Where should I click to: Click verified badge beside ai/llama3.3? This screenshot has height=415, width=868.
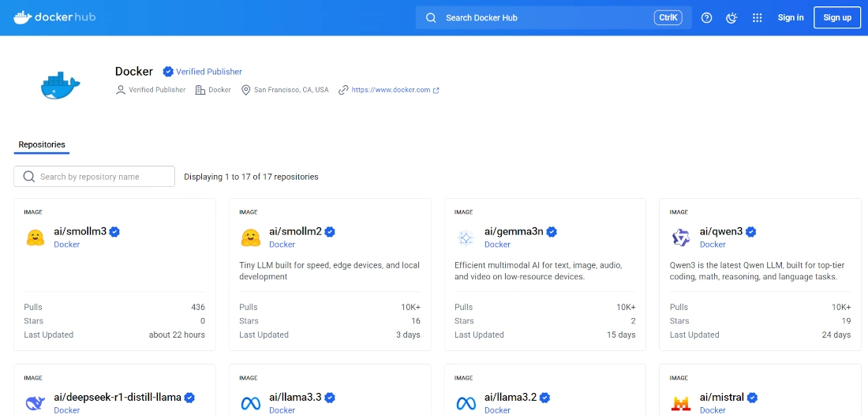(330, 398)
